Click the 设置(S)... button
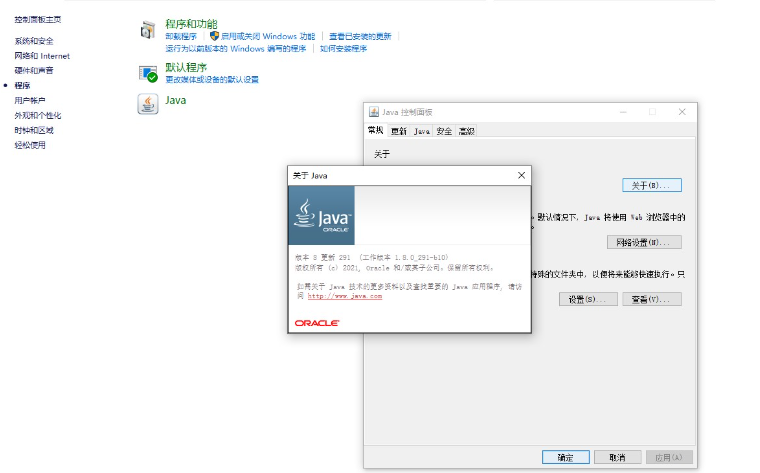760x473 pixels. tap(588, 300)
